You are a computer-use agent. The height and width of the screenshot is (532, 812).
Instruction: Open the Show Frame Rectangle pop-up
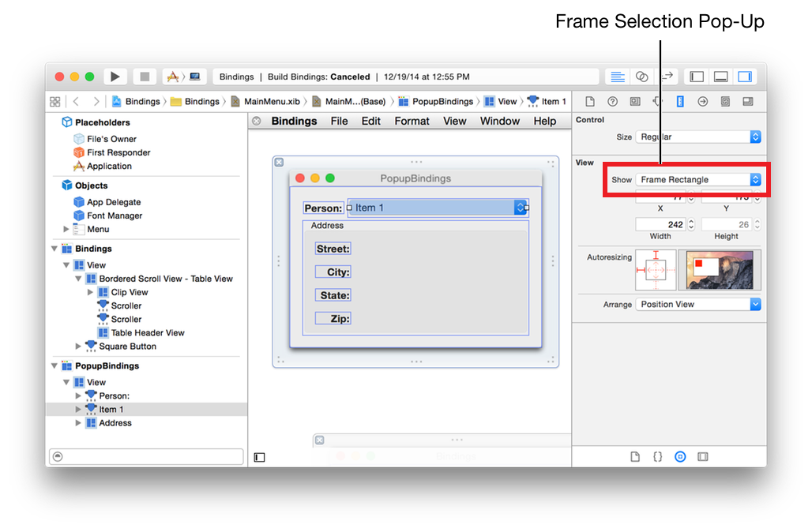click(698, 179)
